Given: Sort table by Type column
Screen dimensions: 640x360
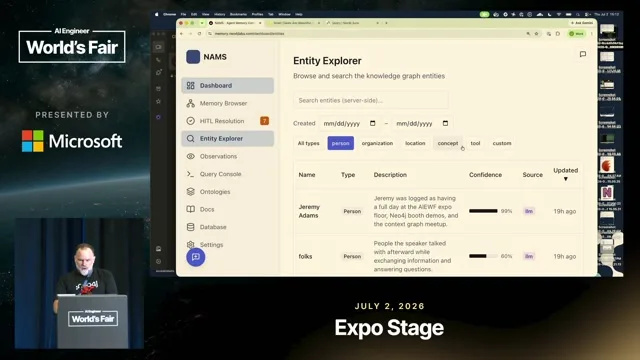Looking at the screenshot, I should click(x=348, y=175).
